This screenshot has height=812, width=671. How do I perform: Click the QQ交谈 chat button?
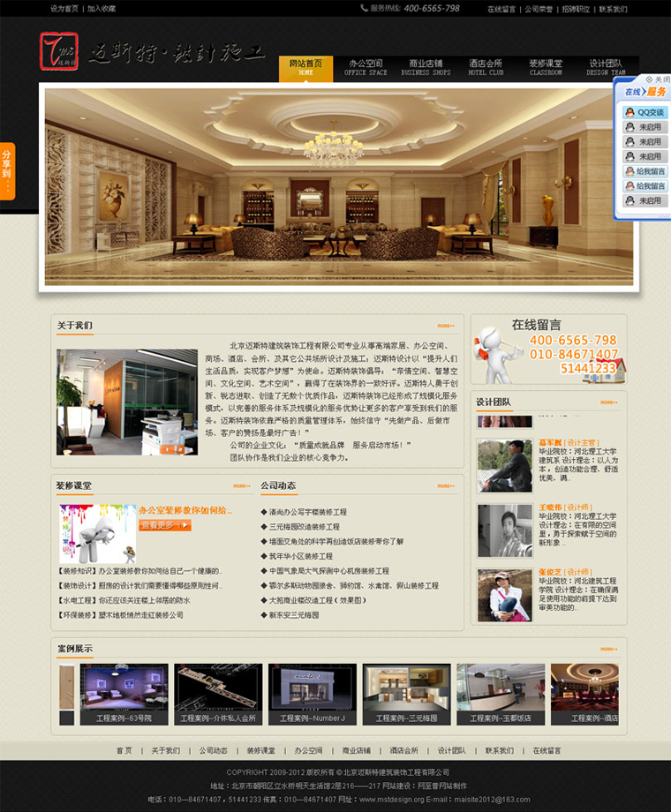coord(645,112)
